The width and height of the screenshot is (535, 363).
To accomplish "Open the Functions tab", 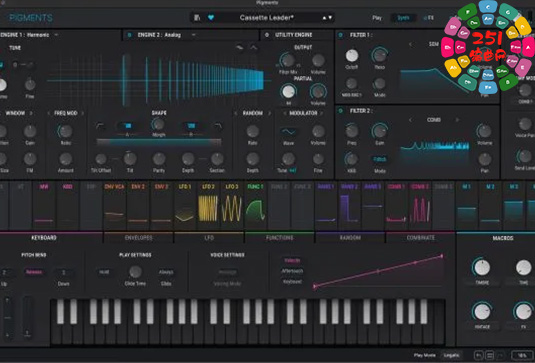I will 279,237.
